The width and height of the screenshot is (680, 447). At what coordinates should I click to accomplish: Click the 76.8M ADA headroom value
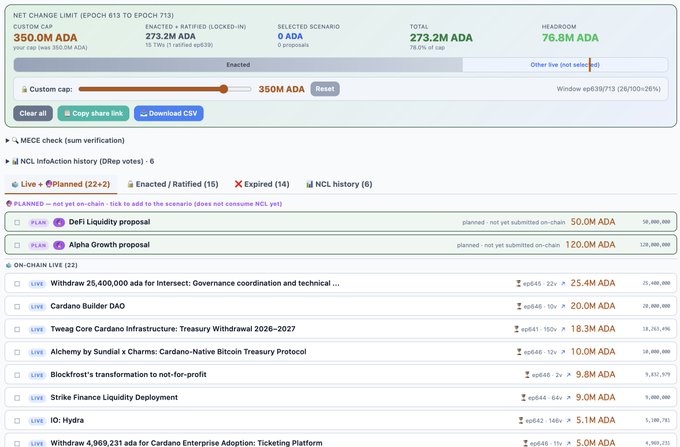[x=570, y=38]
